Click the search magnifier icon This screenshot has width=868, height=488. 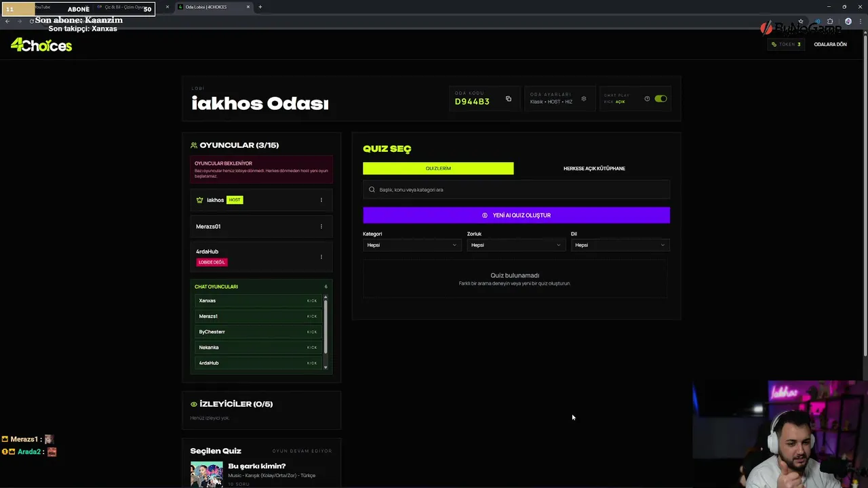point(372,190)
